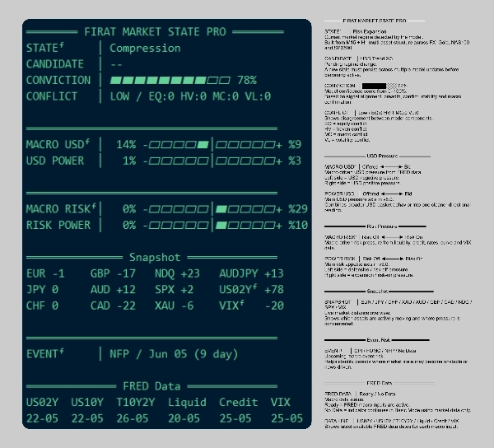The image size is (494, 448).
Task: Click the 1% USD POWER value
Action: [x=129, y=161]
